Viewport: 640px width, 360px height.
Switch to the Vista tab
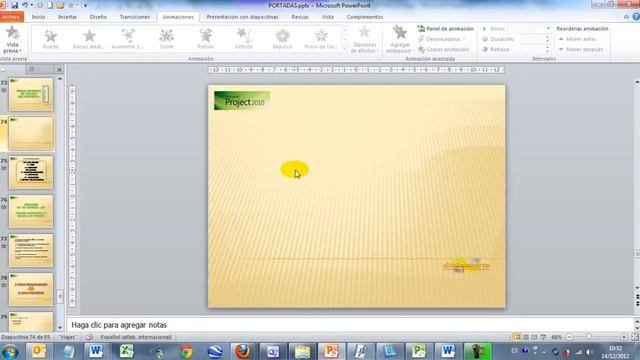[x=328, y=17]
